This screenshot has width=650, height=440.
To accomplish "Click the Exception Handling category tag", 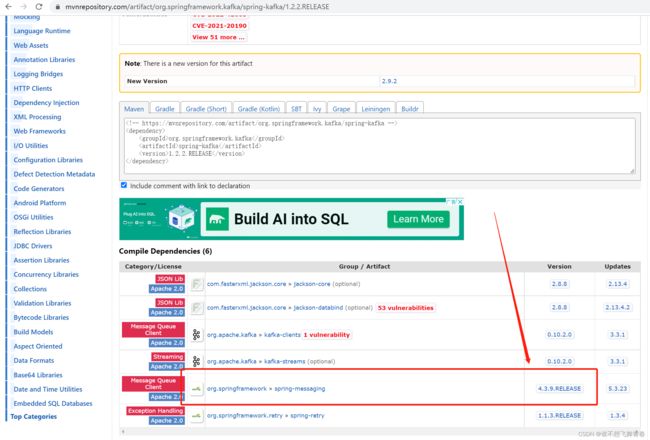I will [x=155, y=411].
